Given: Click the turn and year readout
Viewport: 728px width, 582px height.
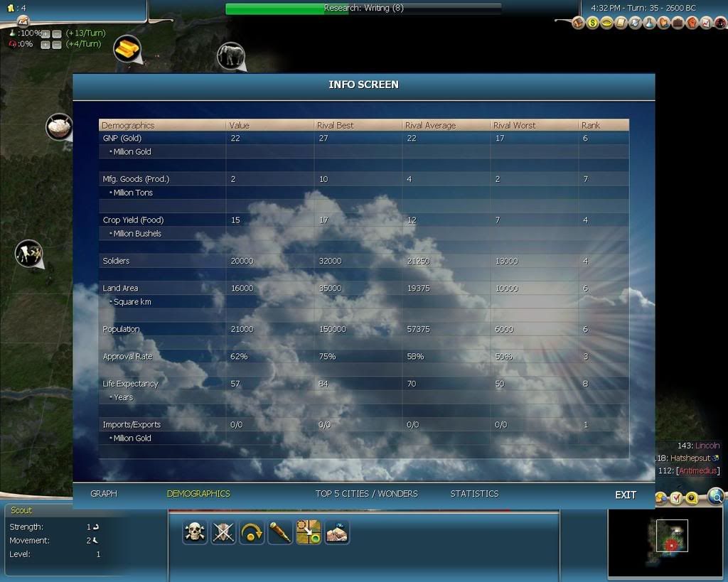Looking at the screenshot, I should [x=643, y=8].
